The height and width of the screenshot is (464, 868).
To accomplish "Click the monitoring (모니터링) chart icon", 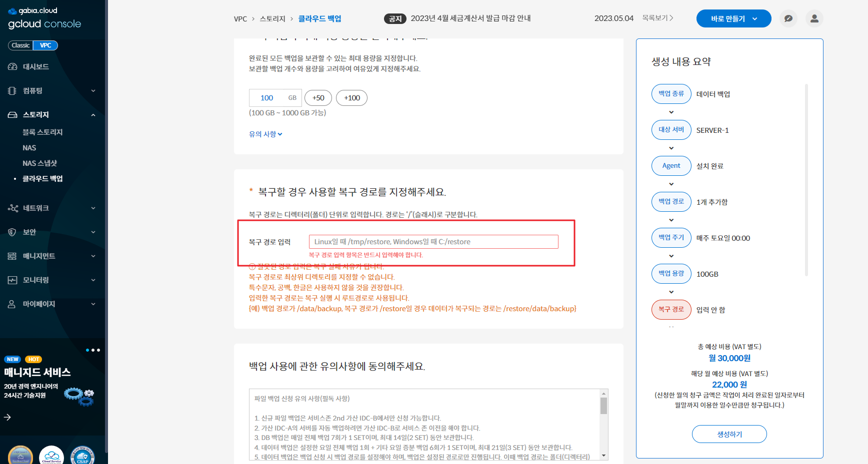I will click(x=12, y=280).
